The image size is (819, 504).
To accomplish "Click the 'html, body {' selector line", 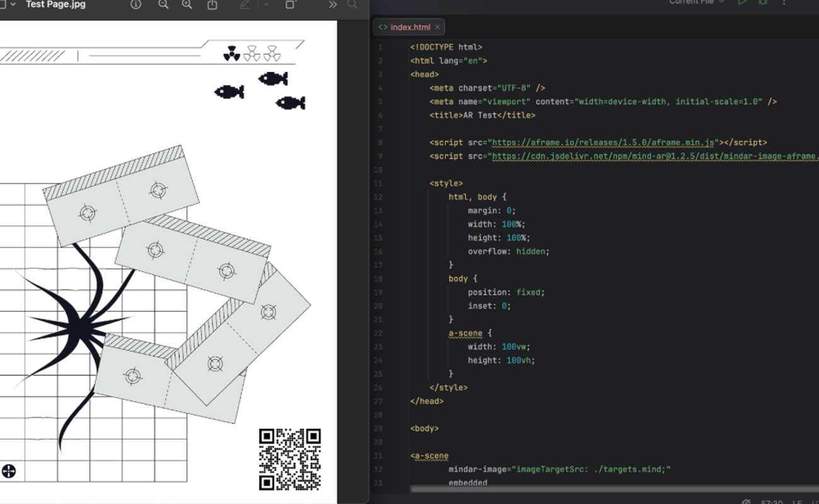I will (x=478, y=197).
